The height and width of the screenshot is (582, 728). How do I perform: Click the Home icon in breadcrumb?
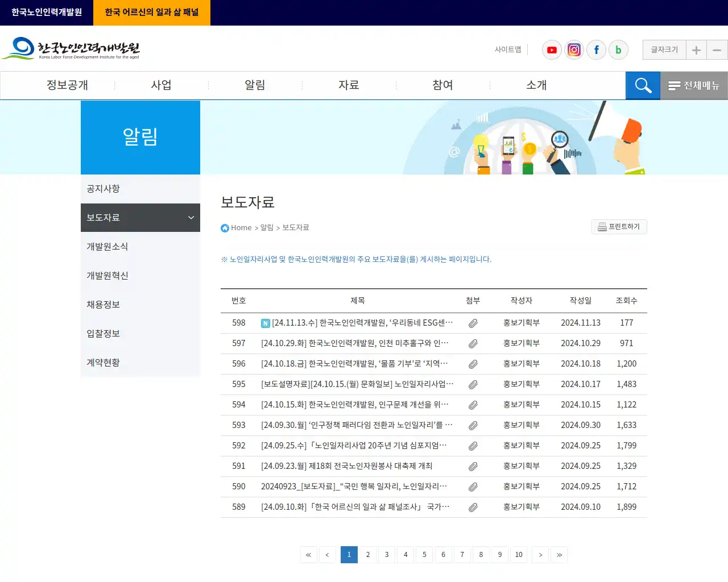(x=225, y=228)
